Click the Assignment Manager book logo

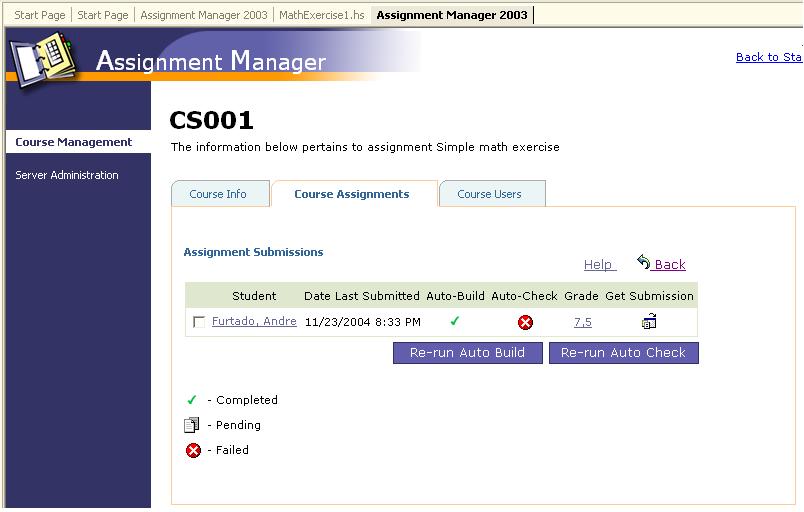click(x=43, y=60)
